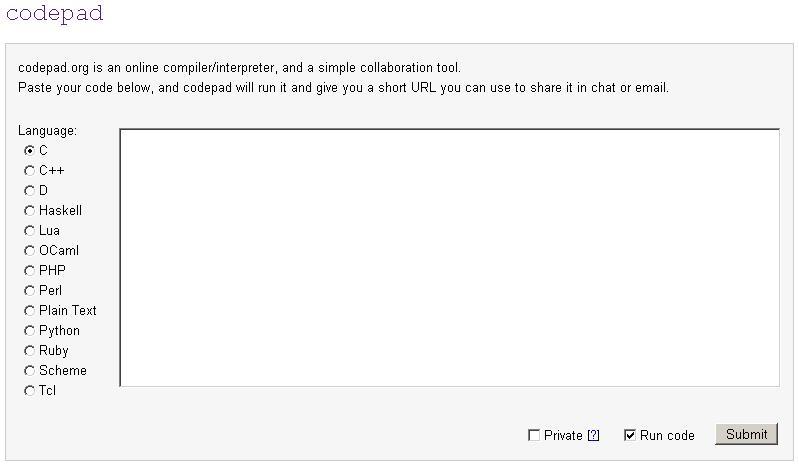The image size is (799, 467).
Task: Select the D language option
Action: (x=30, y=191)
